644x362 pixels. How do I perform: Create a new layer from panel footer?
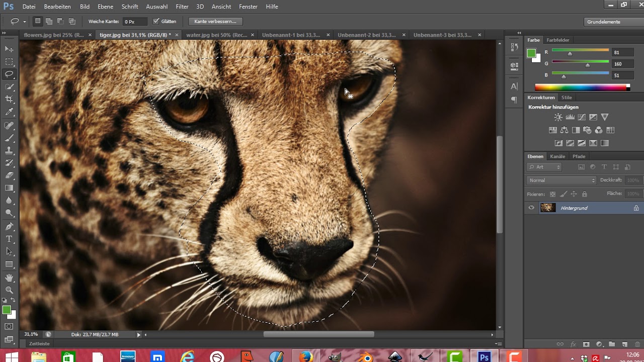624,344
